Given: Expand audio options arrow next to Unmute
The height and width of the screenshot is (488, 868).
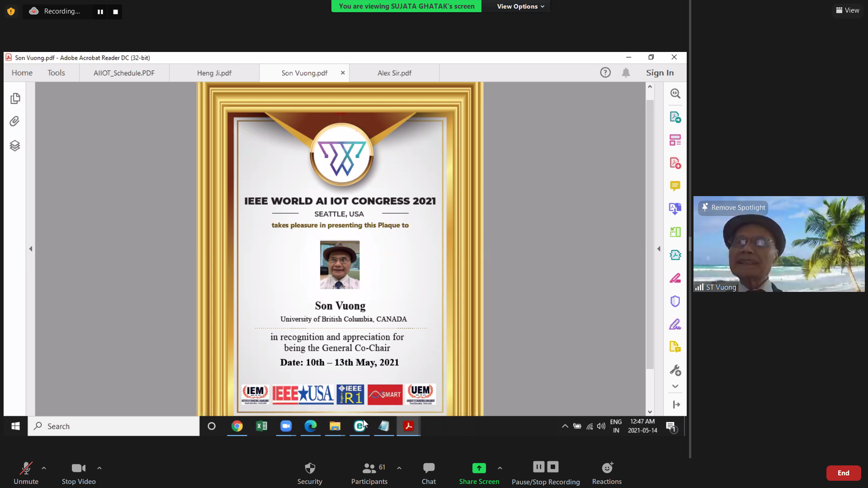Looking at the screenshot, I should click(44, 468).
